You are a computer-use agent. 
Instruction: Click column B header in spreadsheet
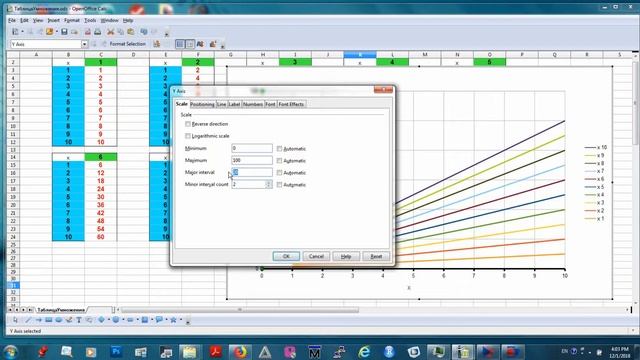(69, 55)
